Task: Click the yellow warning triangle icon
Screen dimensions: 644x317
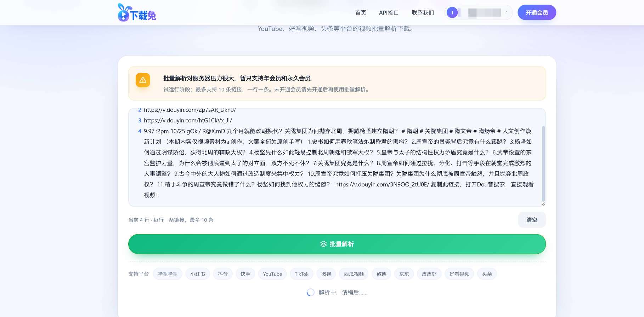Action: [x=143, y=80]
